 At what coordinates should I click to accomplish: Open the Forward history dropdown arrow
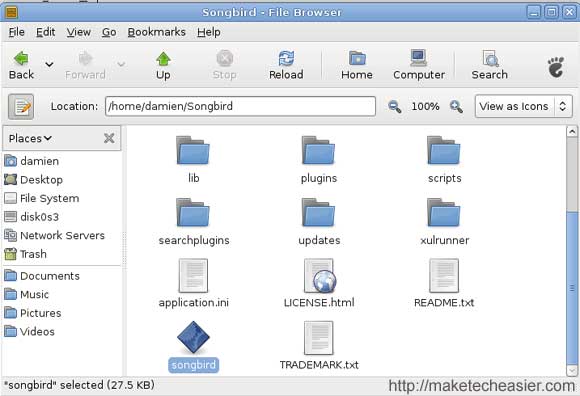point(121,65)
